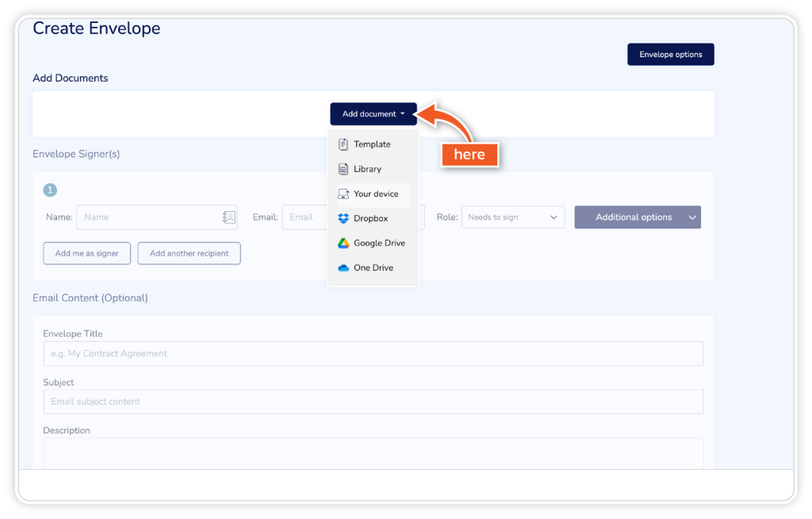812x519 pixels.
Task: Click Add me as signer button
Action: tap(86, 254)
